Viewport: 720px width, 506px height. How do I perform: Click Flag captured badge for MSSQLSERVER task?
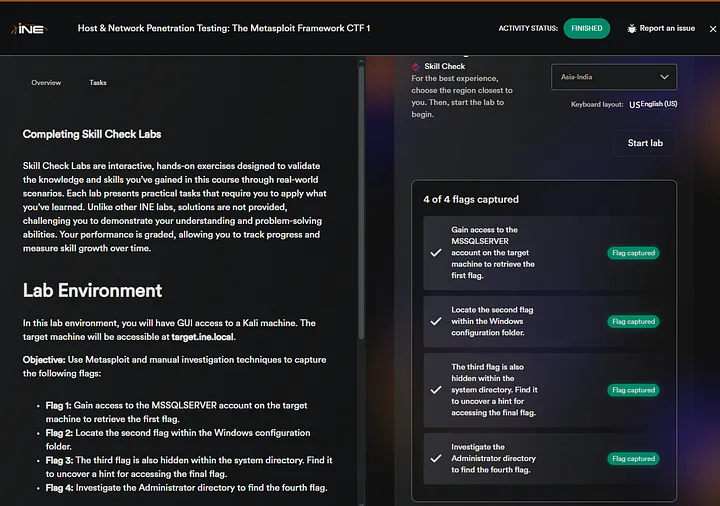[633, 253]
